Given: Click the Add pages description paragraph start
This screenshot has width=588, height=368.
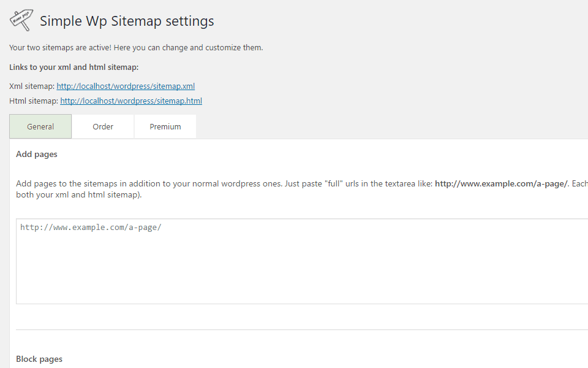Looking at the screenshot, I should (x=37, y=183).
